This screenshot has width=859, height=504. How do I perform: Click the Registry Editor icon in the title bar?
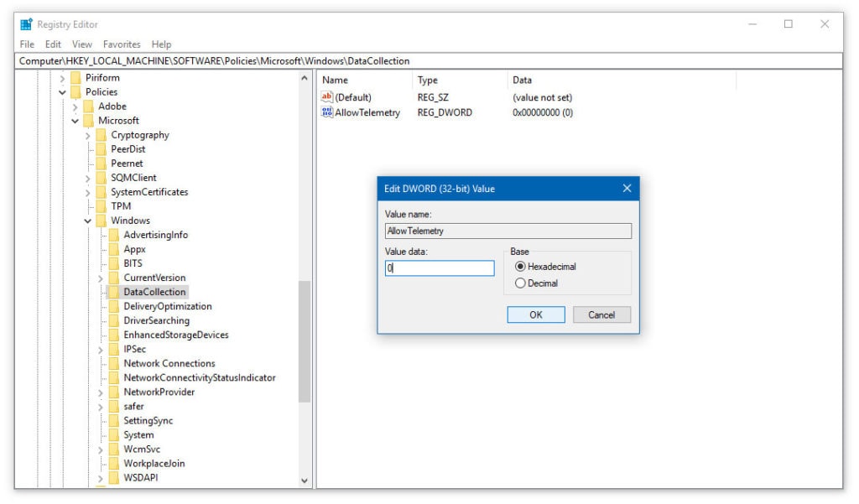(x=26, y=23)
